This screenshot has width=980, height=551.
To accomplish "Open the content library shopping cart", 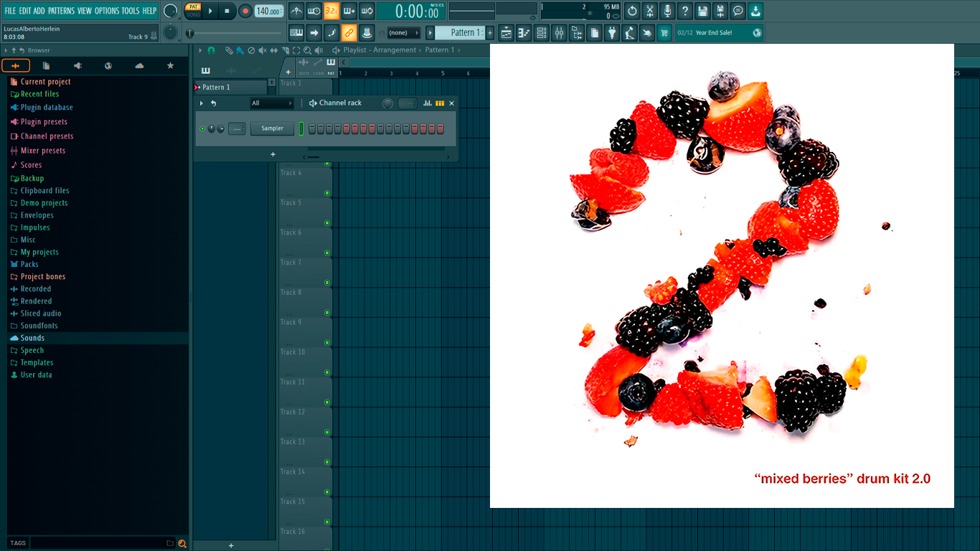I will pyautogui.click(x=664, y=33).
